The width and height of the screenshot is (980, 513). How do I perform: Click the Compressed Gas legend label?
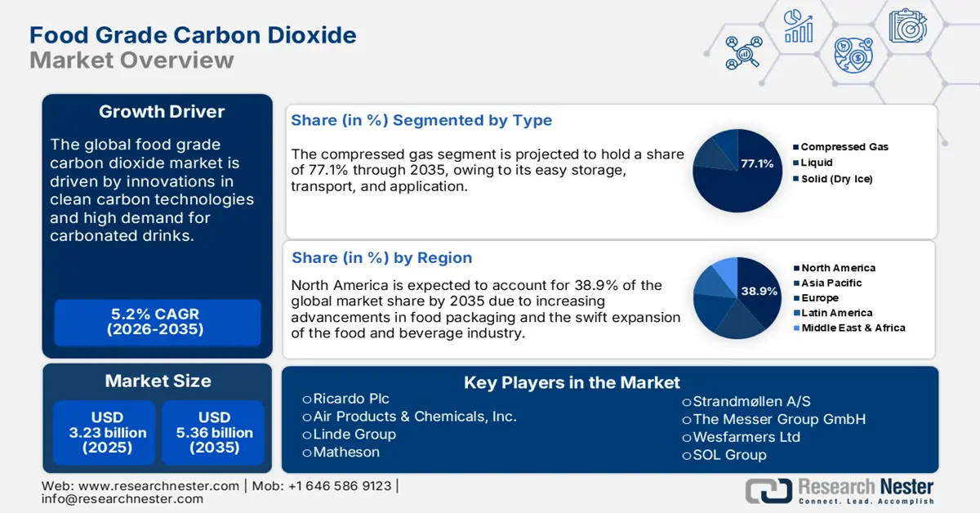click(x=844, y=147)
